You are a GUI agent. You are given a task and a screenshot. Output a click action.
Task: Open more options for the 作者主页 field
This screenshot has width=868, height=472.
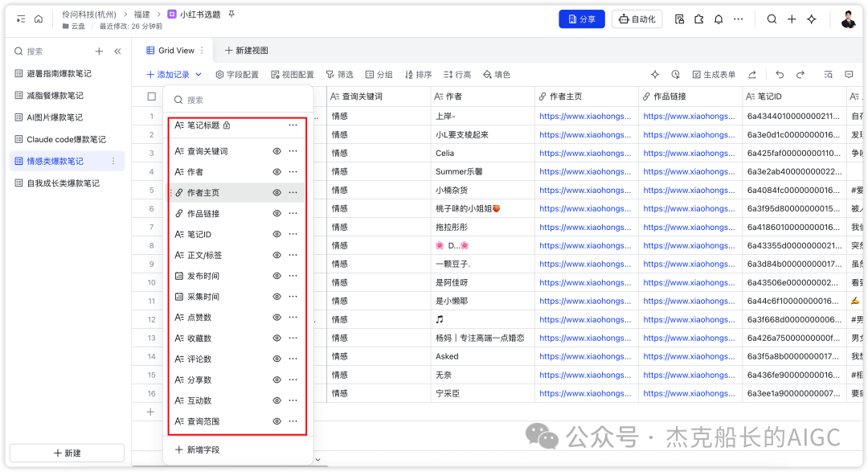pyautogui.click(x=293, y=193)
